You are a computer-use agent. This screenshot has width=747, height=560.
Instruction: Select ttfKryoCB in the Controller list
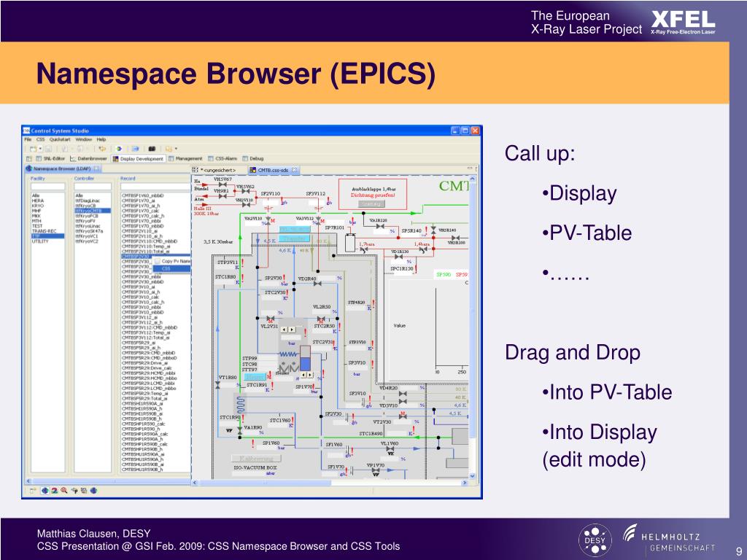(93, 206)
